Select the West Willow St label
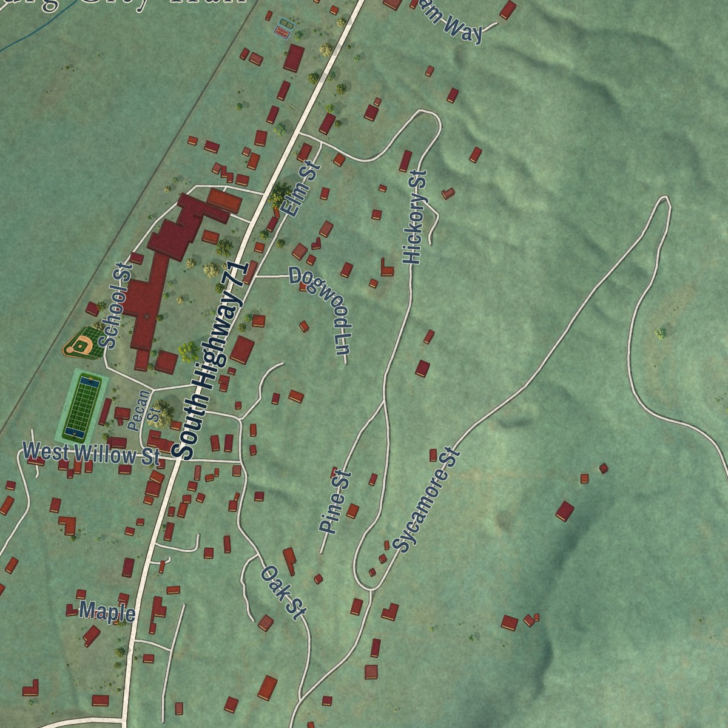 91,453
